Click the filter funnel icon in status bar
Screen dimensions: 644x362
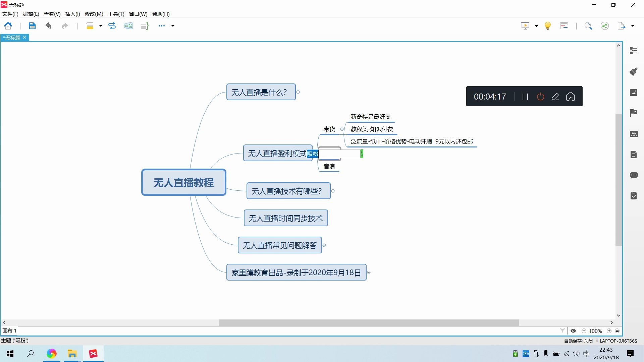click(x=562, y=330)
